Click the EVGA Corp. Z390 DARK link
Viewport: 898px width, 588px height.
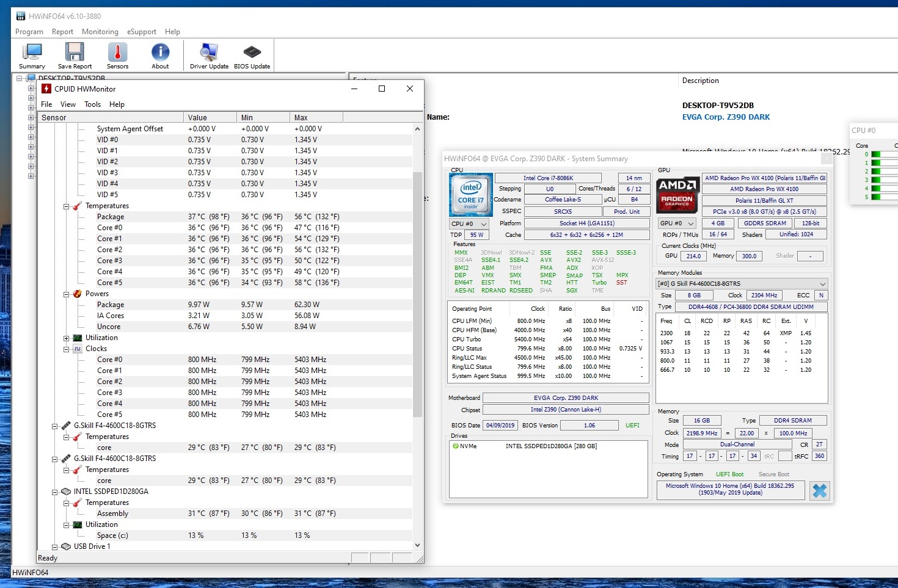tap(726, 117)
